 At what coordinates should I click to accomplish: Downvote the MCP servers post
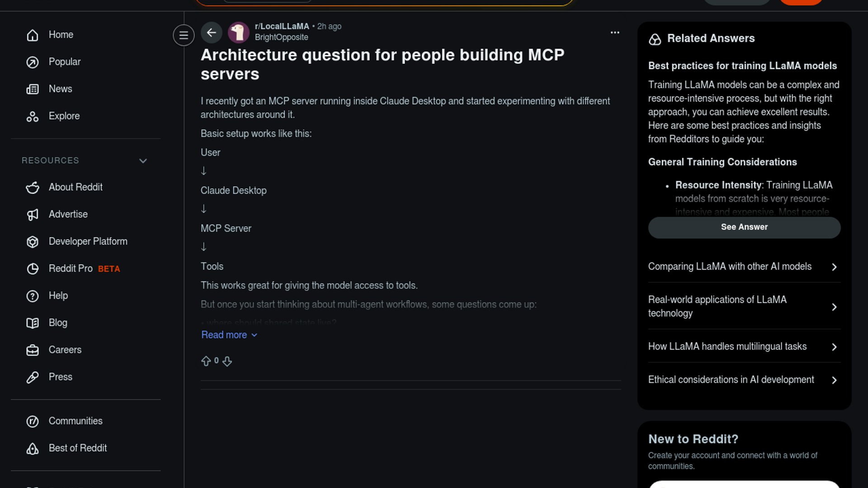(x=227, y=361)
